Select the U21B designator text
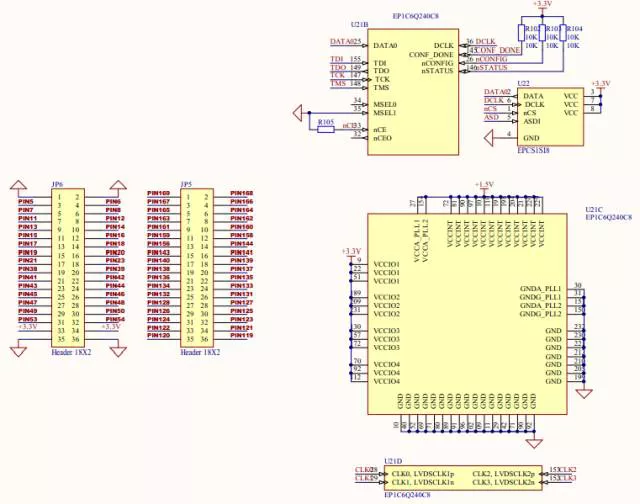The image size is (640, 504). (x=359, y=24)
